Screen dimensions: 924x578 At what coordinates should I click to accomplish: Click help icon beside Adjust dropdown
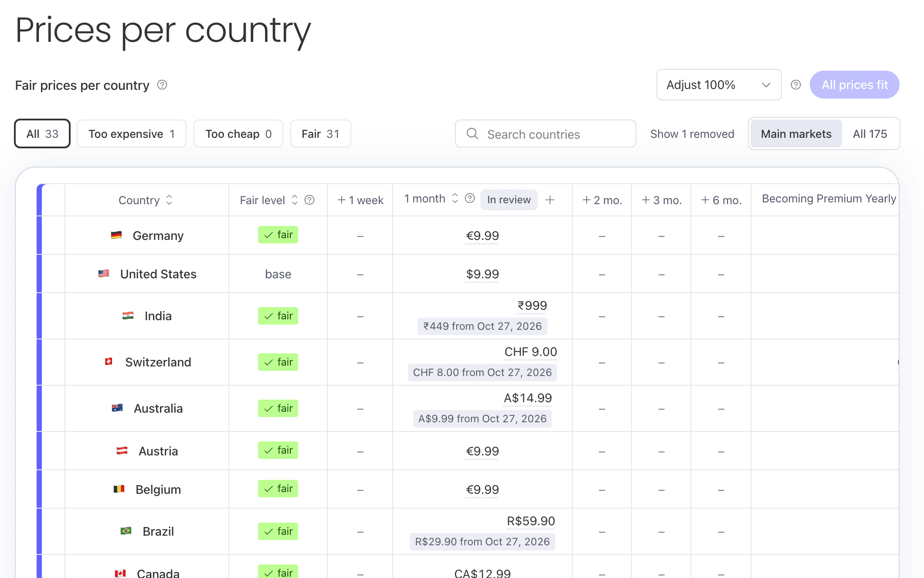click(x=796, y=85)
